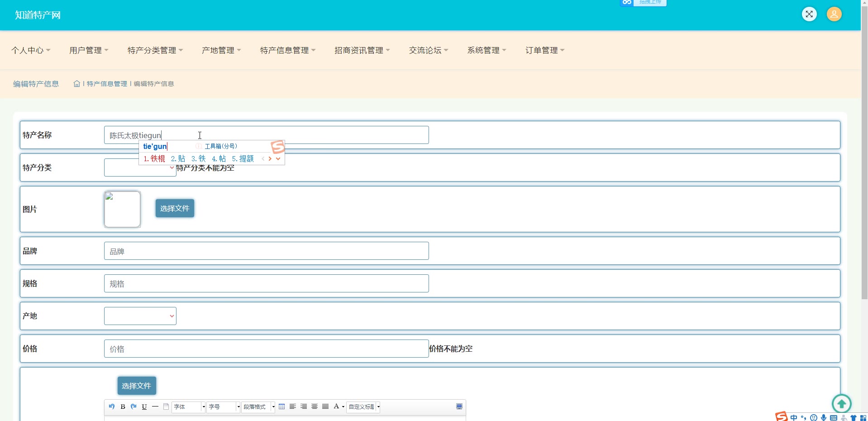Viewport: 868px width, 421px height.
Task: Click 选择文件 button next to the image thumbnail
Action: (175, 208)
